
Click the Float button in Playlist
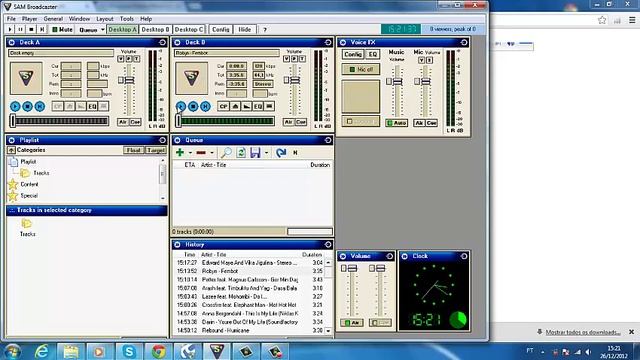click(x=133, y=150)
